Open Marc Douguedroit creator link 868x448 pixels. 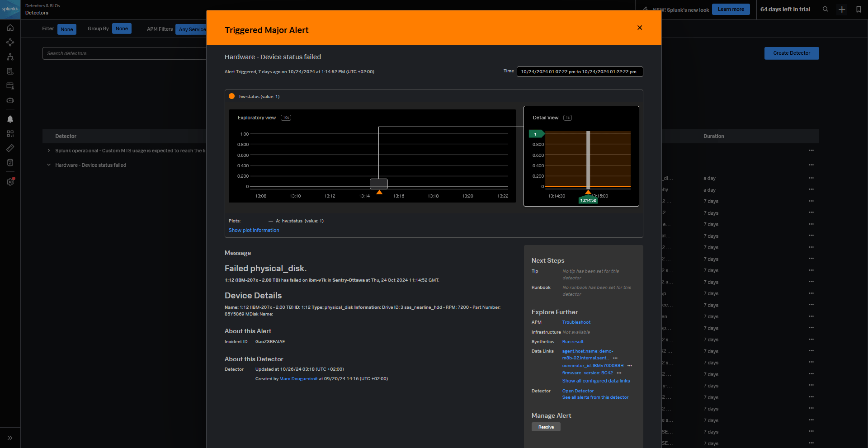click(298, 379)
